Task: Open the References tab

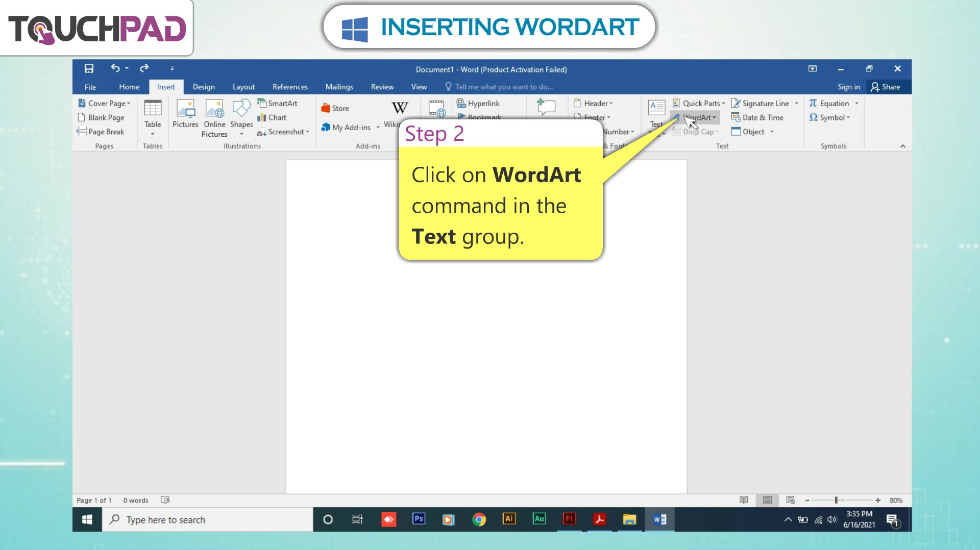Action: click(290, 87)
